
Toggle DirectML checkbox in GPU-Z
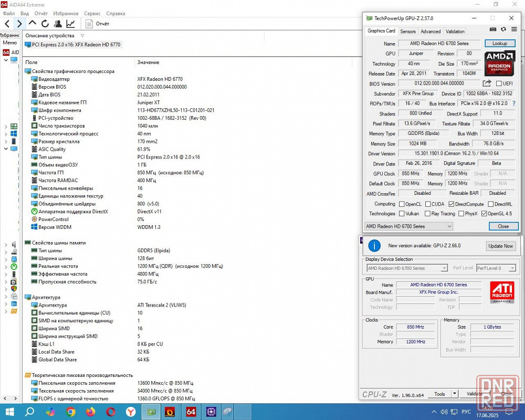[x=491, y=204]
